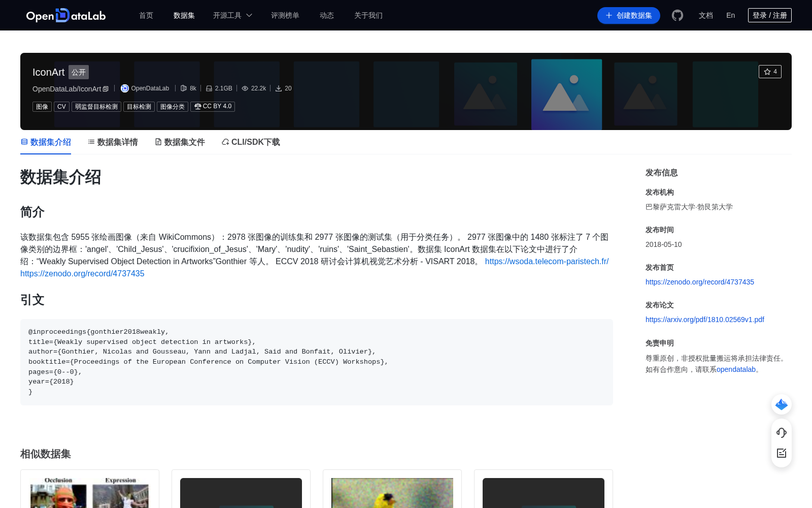Click the 引文 heading
Viewport: 812px width, 508px height.
pos(32,300)
